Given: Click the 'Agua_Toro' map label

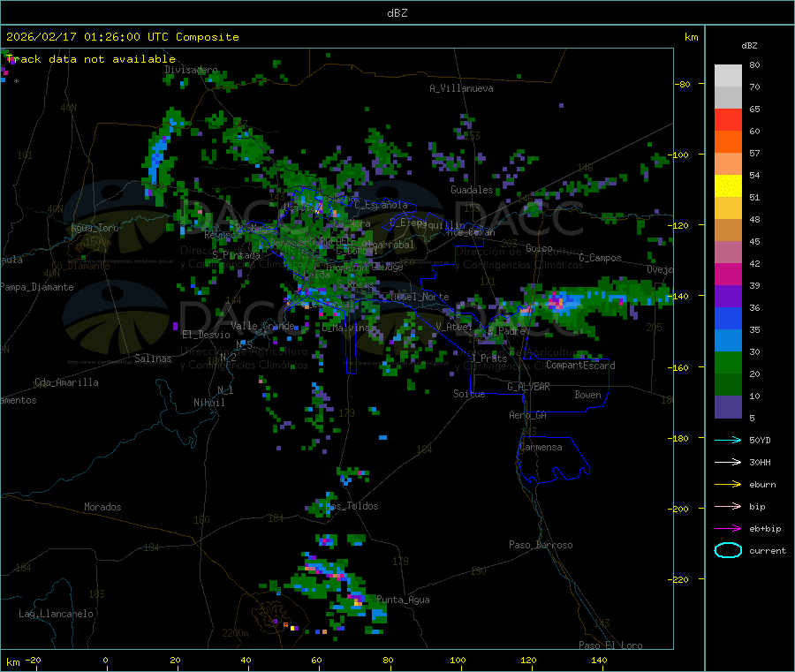Looking at the screenshot, I should (x=95, y=228).
